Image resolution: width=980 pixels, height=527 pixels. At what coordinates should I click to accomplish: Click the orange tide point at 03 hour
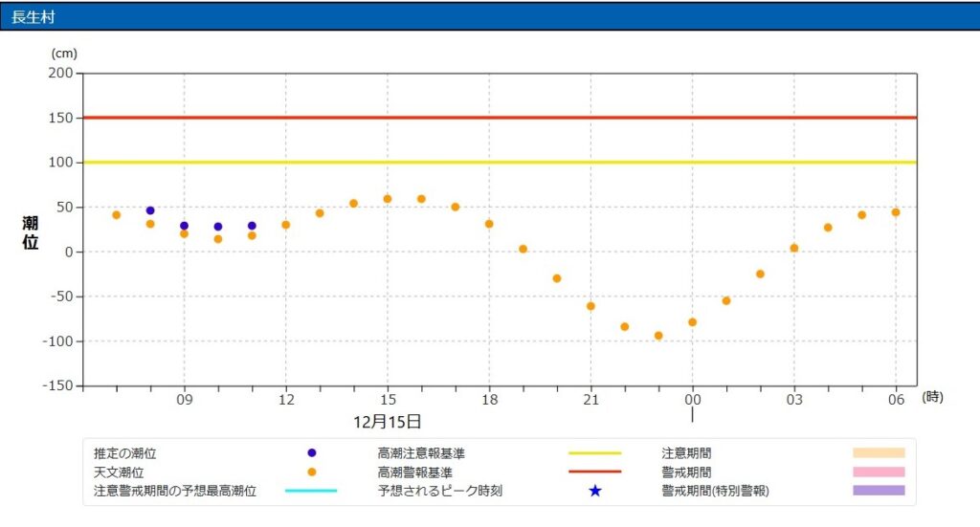tap(794, 249)
